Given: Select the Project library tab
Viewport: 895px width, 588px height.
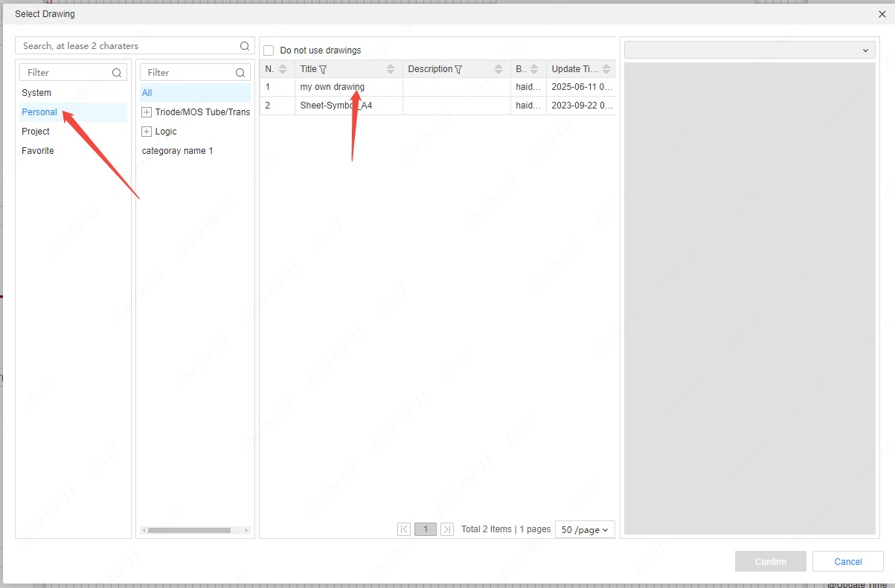Looking at the screenshot, I should tap(36, 132).
